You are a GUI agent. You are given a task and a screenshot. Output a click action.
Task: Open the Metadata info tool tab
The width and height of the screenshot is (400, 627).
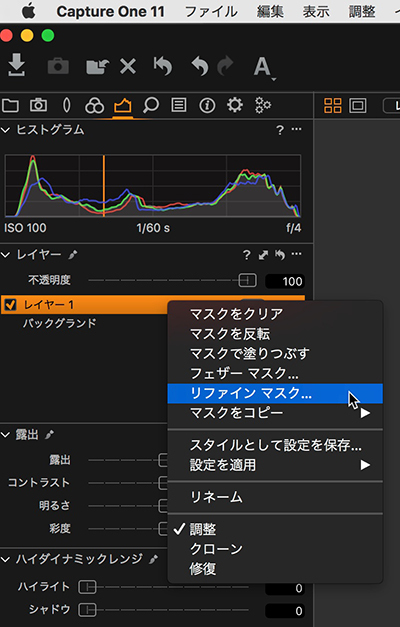coord(207,106)
